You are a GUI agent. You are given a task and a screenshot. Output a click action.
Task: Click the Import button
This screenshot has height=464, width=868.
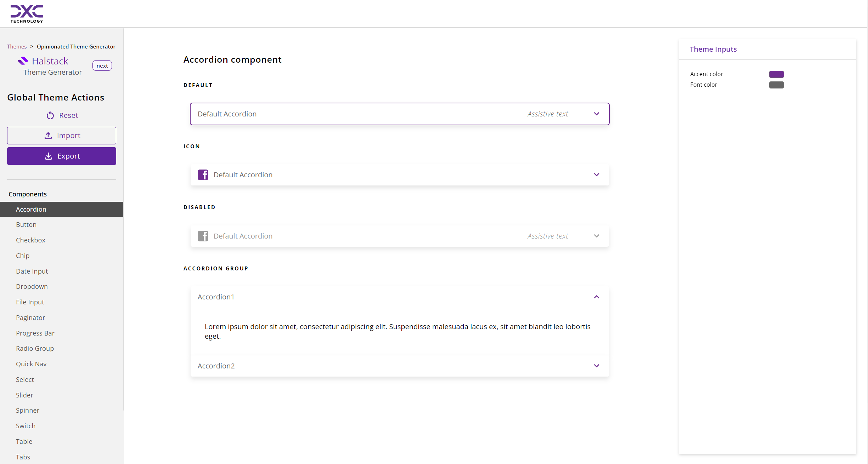click(x=61, y=135)
